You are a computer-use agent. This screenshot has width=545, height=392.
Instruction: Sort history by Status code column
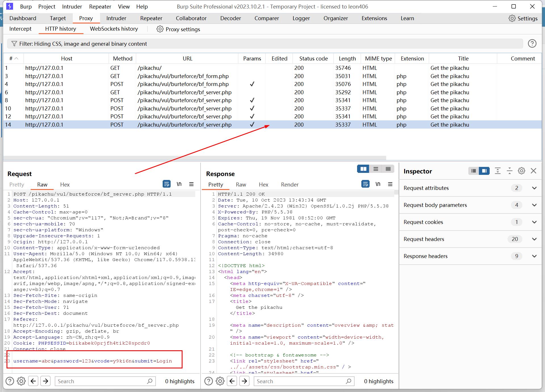pyautogui.click(x=313, y=58)
